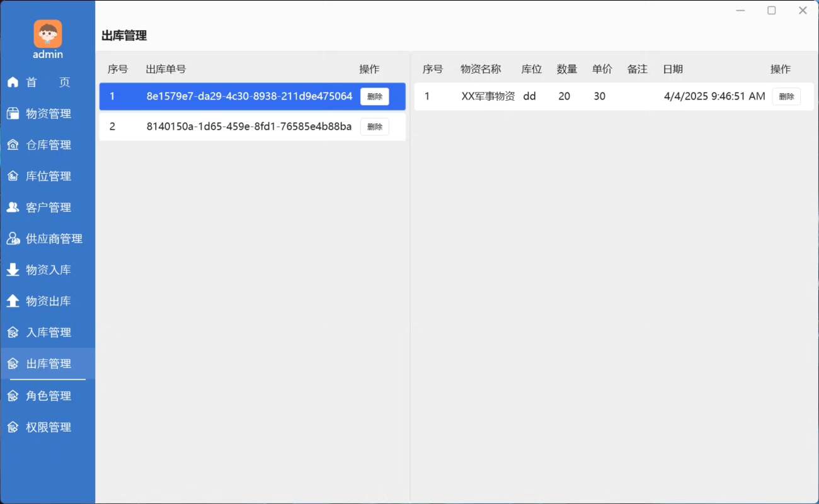Click the 日期 column header

click(673, 69)
